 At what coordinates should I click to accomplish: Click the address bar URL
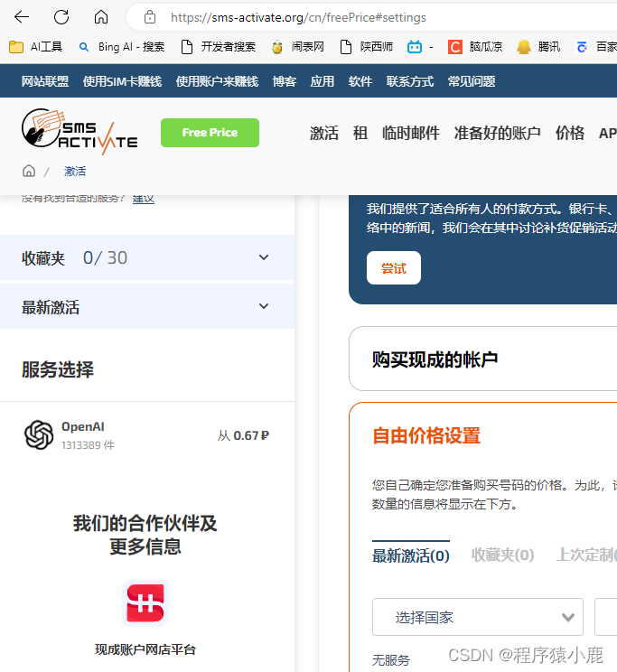pos(298,17)
